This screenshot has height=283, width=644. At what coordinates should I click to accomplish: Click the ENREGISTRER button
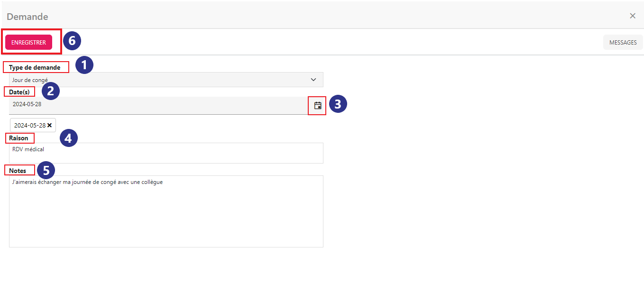tap(29, 42)
